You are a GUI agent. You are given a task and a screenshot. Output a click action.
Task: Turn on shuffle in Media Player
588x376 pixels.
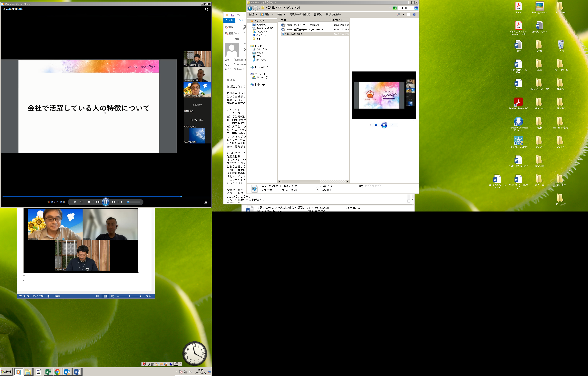click(x=75, y=202)
